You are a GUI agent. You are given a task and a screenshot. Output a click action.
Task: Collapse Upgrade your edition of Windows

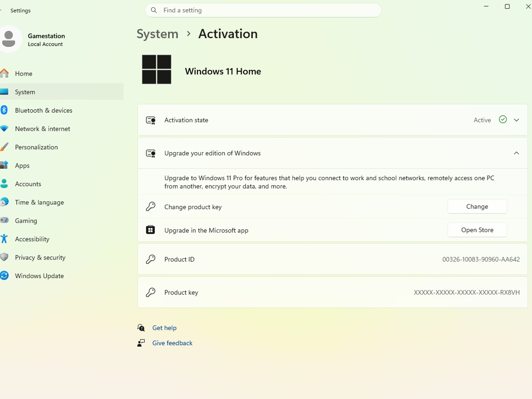point(516,153)
